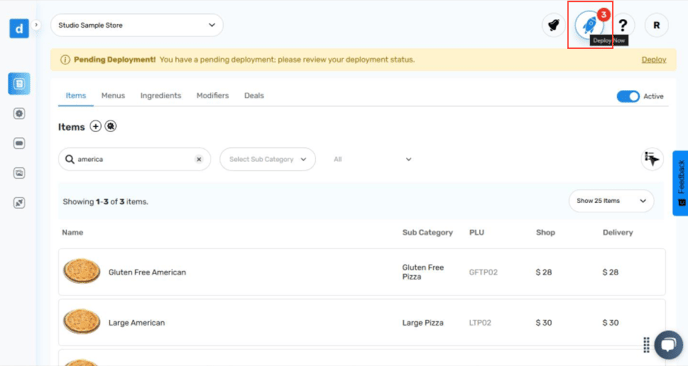Open the help question mark
This screenshot has height=366, width=688.
click(623, 25)
